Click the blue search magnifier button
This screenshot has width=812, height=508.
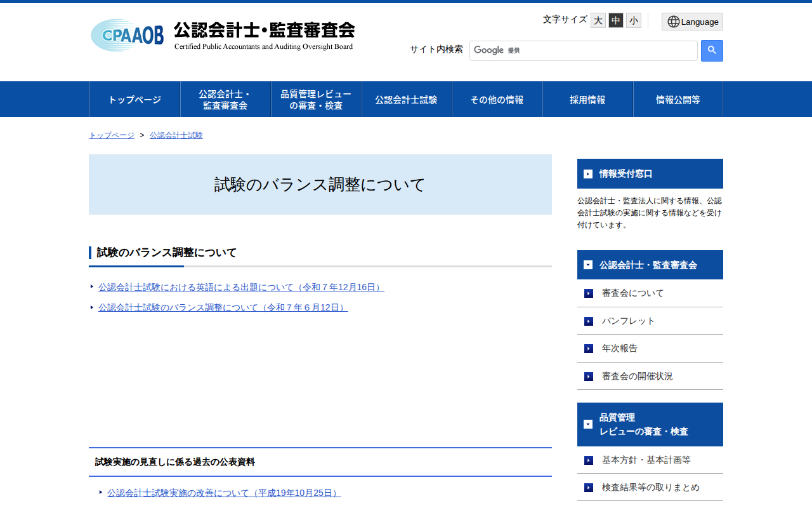click(712, 51)
